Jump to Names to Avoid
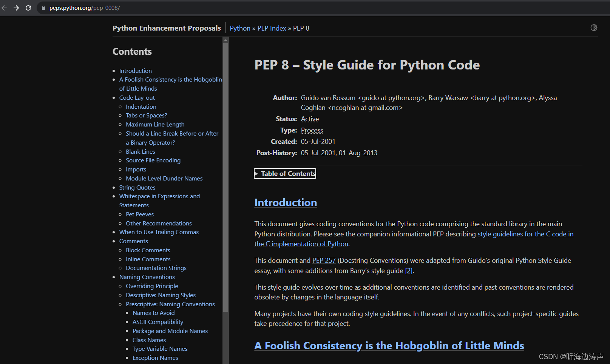Screen dimensions: 610x364 [x=153, y=313]
